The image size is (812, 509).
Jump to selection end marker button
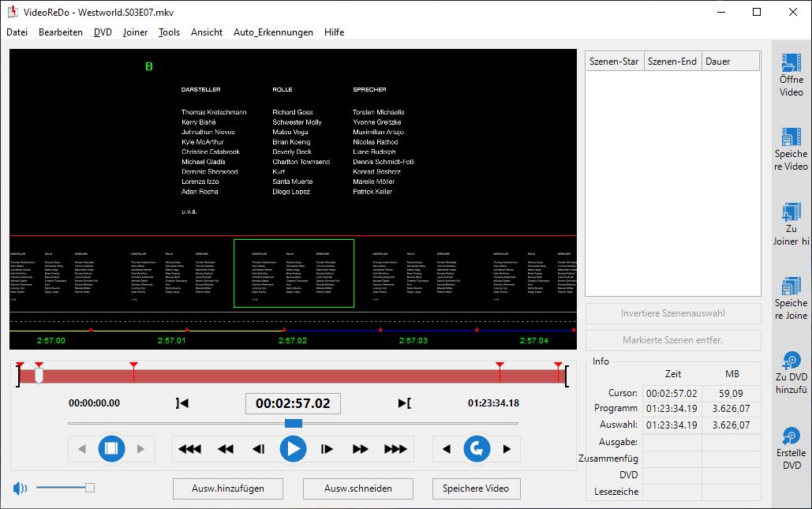click(x=405, y=402)
